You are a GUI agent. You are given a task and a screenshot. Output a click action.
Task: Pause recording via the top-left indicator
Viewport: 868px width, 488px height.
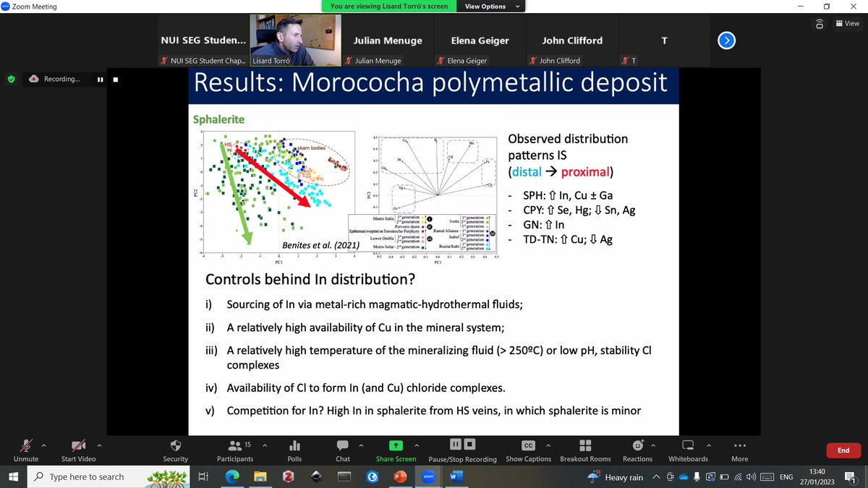click(x=100, y=80)
